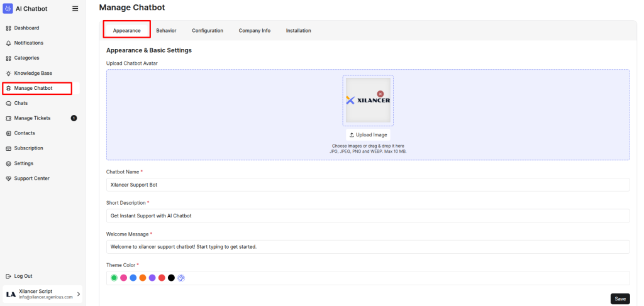Toggle the hamburger sidebar menu icon

pyautogui.click(x=75, y=9)
